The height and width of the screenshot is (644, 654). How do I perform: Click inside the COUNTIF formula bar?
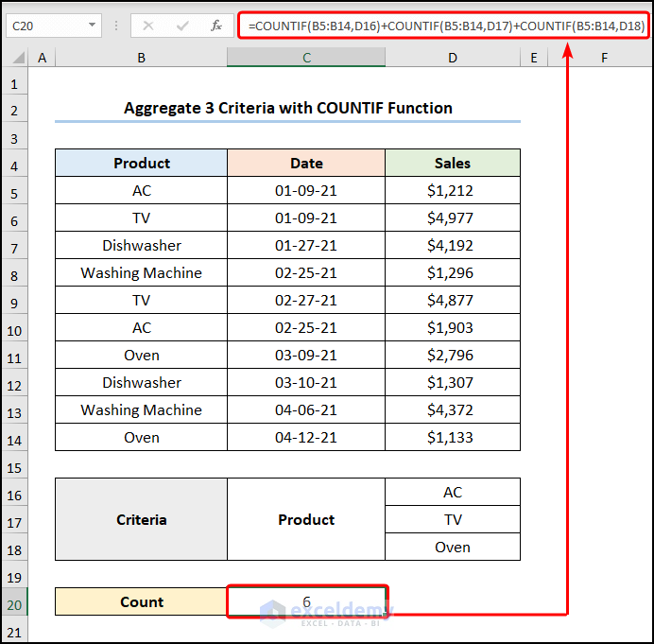coord(444,26)
